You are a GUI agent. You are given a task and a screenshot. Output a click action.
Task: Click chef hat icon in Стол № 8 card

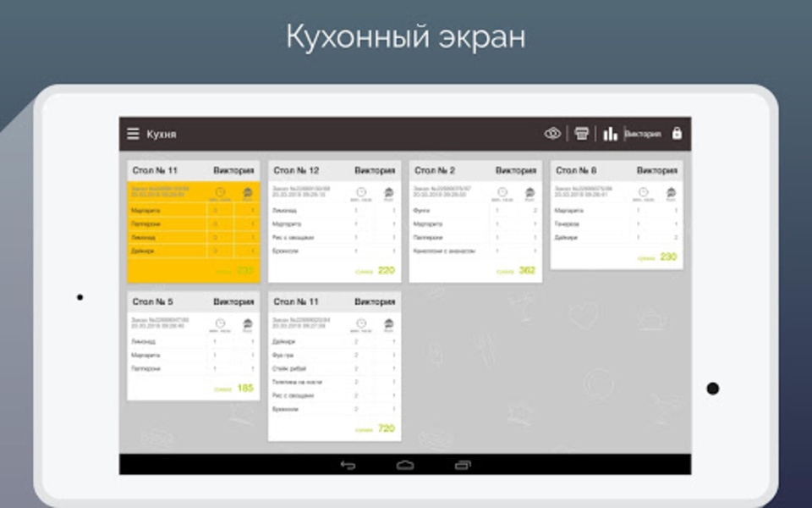coord(671,193)
